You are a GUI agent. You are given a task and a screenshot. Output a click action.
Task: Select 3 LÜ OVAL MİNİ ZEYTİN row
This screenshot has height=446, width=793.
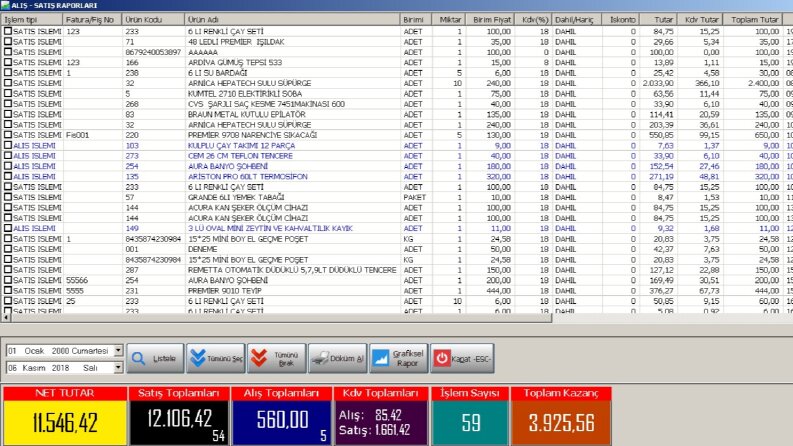point(396,228)
